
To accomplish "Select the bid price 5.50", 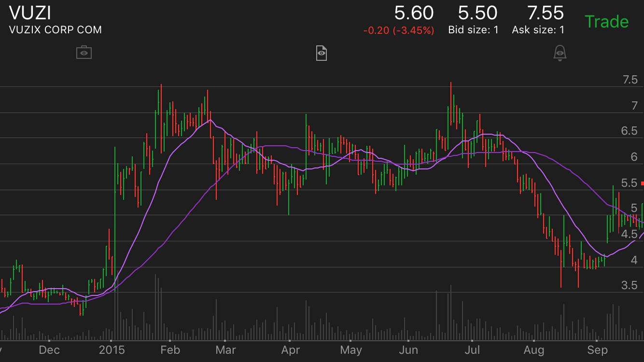I will 477,13.
